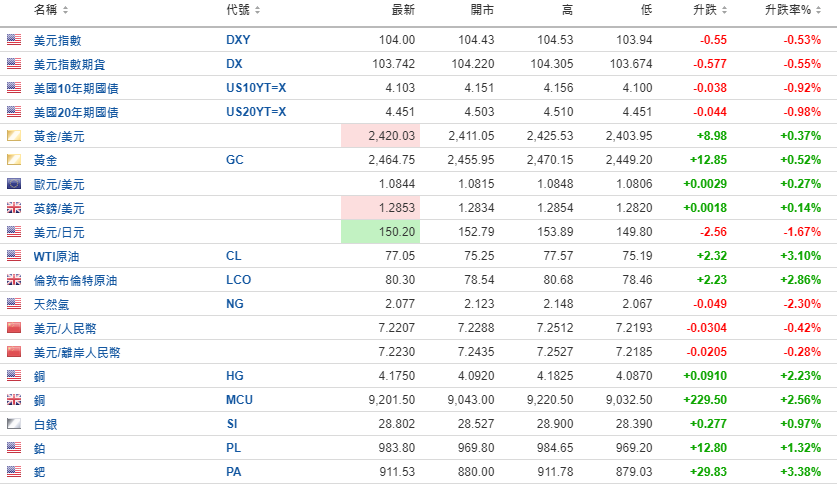Sort the table by the 名稱 column arrow
This screenshot has width=837, height=486.
tap(66, 10)
